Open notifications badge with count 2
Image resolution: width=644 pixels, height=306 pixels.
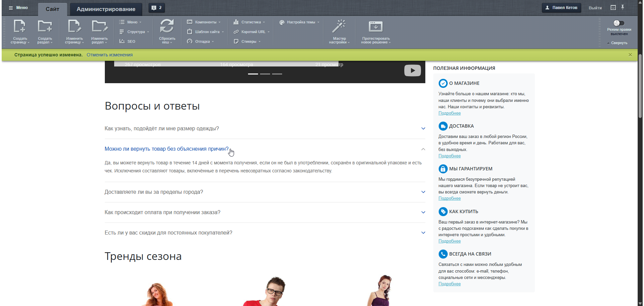pos(156,8)
